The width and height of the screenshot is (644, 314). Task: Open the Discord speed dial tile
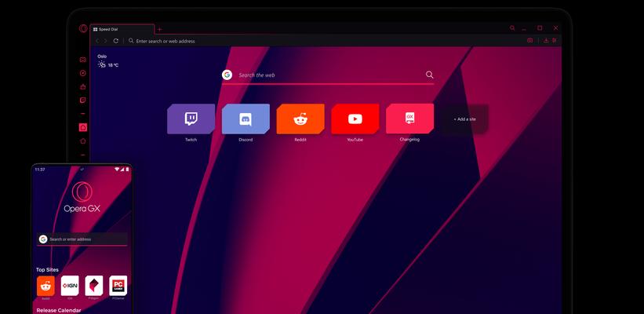pyautogui.click(x=246, y=119)
